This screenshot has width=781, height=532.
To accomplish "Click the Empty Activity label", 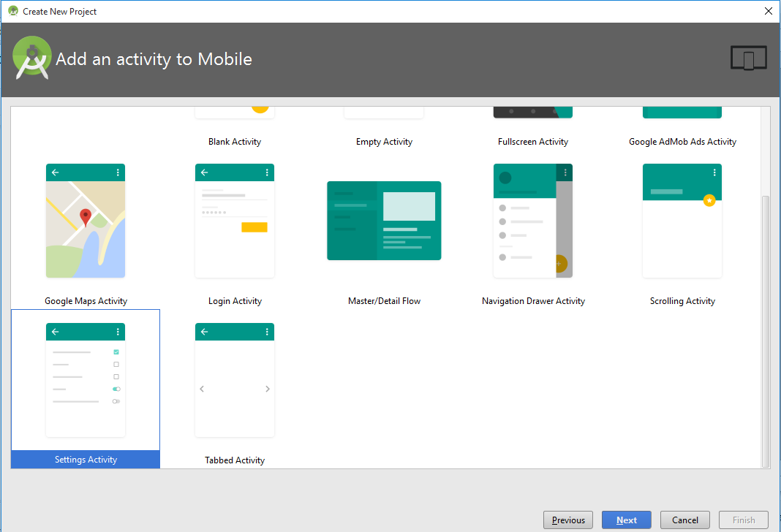I will pyautogui.click(x=384, y=142).
